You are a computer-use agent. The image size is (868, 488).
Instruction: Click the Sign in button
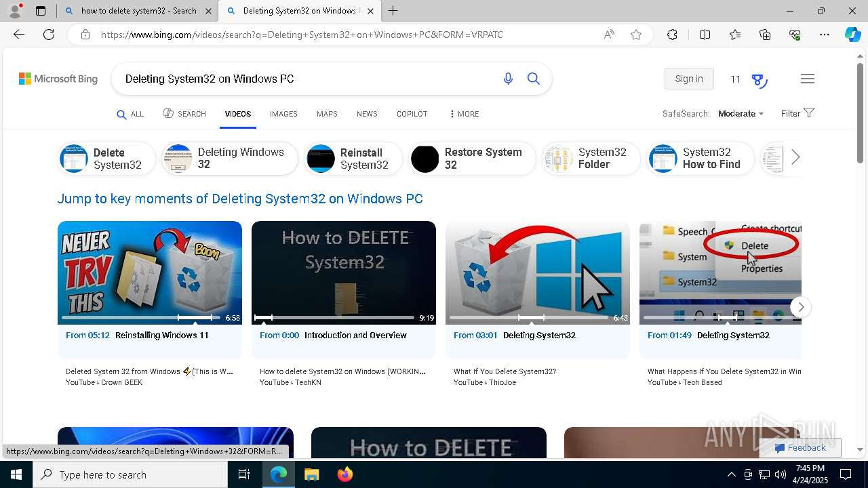pyautogui.click(x=689, y=79)
